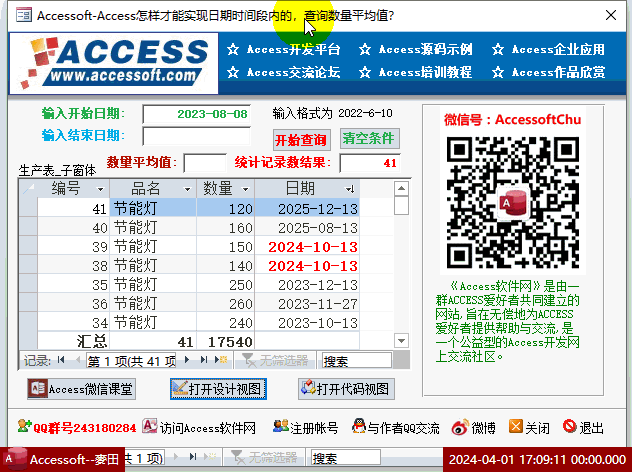Create new blank record in subform navigator
This screenshot has height=472, width=632.
click(221, 360)
